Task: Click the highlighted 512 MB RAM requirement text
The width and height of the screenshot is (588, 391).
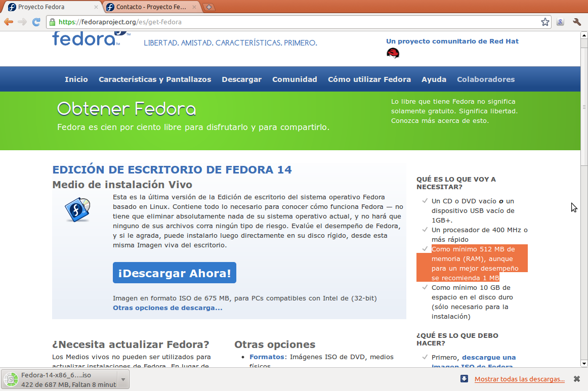Action: point(475,264)
